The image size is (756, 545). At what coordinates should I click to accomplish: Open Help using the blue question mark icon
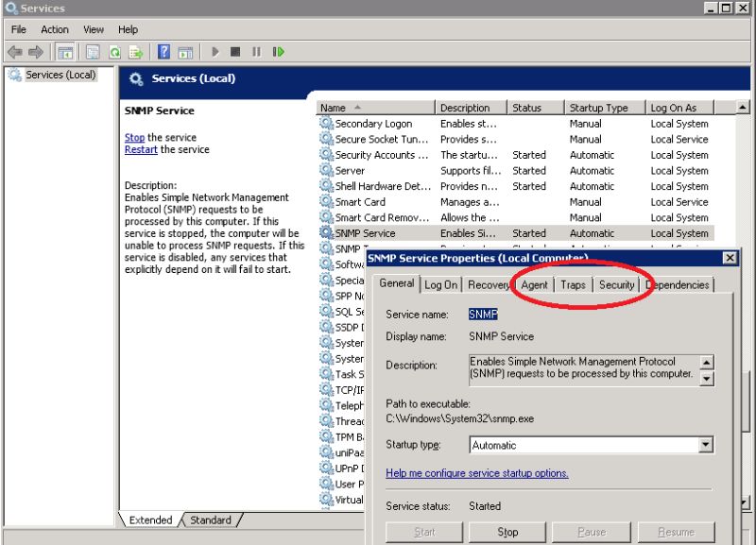coord(165,52)
